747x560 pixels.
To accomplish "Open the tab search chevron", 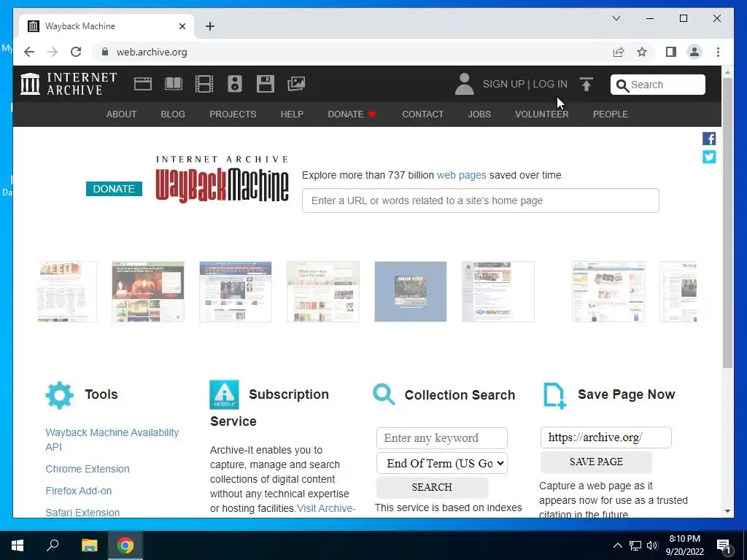I will (616, 18).
